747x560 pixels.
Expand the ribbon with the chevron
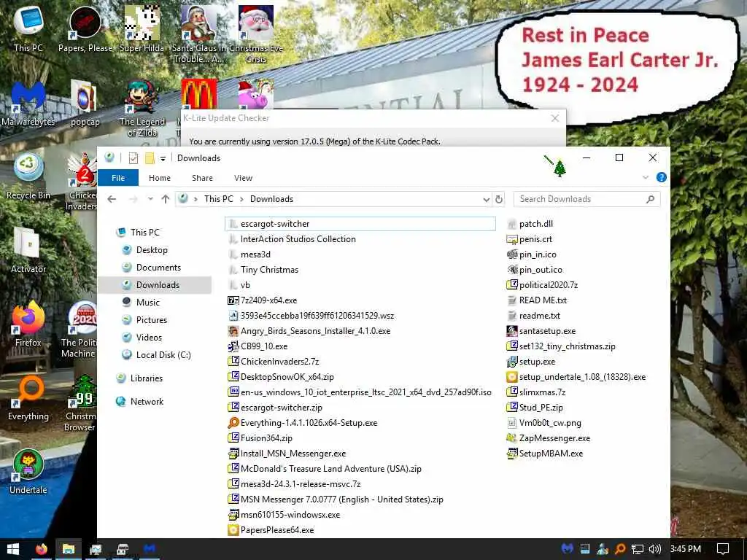[x=646, y=178]
